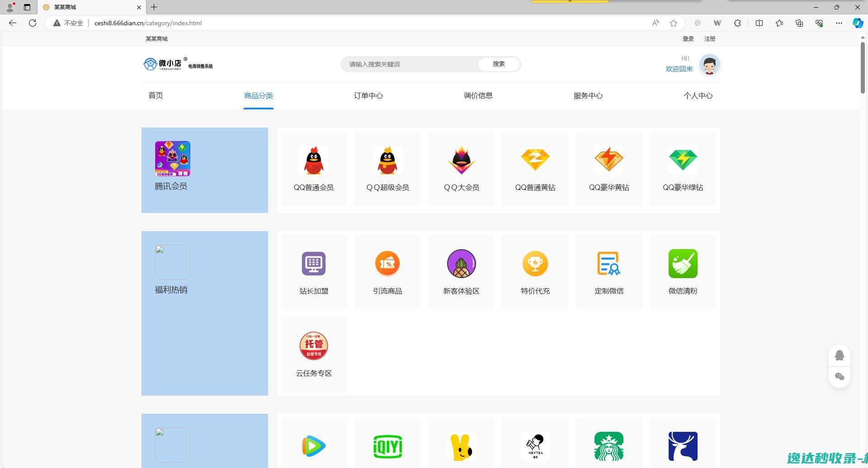The height and width of the screenshot is (468, 868).
Task: Open the 定制微信 certificate icon
Action: [609, 264]
